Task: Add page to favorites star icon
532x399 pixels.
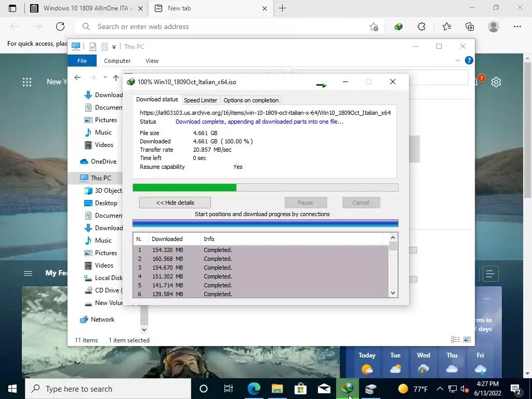Action: click(374, 26)
